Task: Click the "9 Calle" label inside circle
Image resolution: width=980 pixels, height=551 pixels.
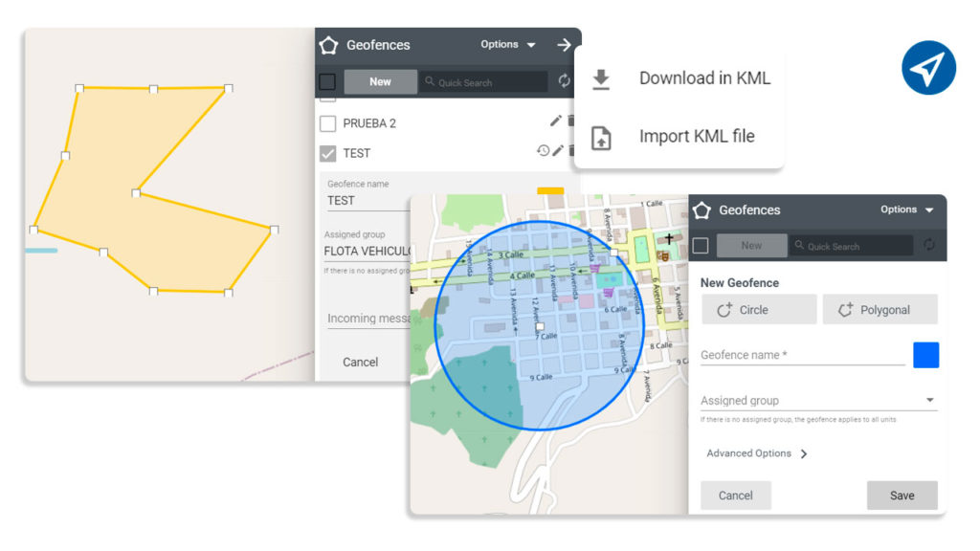Action: click(x=542, y=377)
